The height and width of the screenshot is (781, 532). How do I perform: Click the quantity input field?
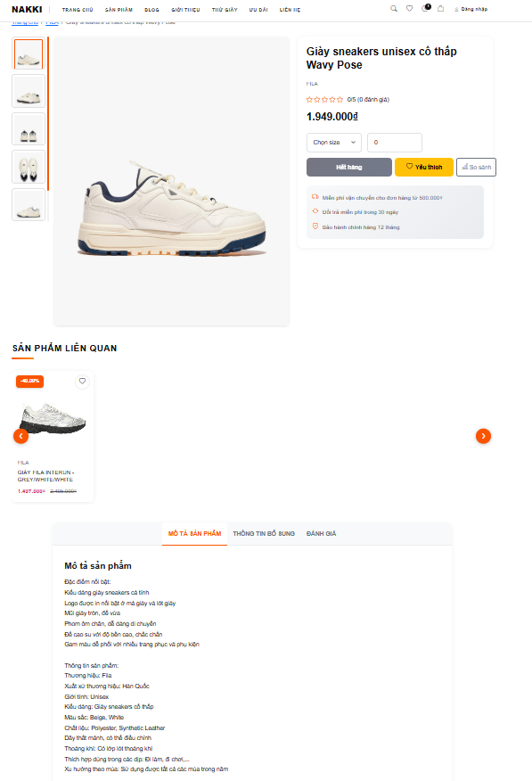click(x=395, y=143)
